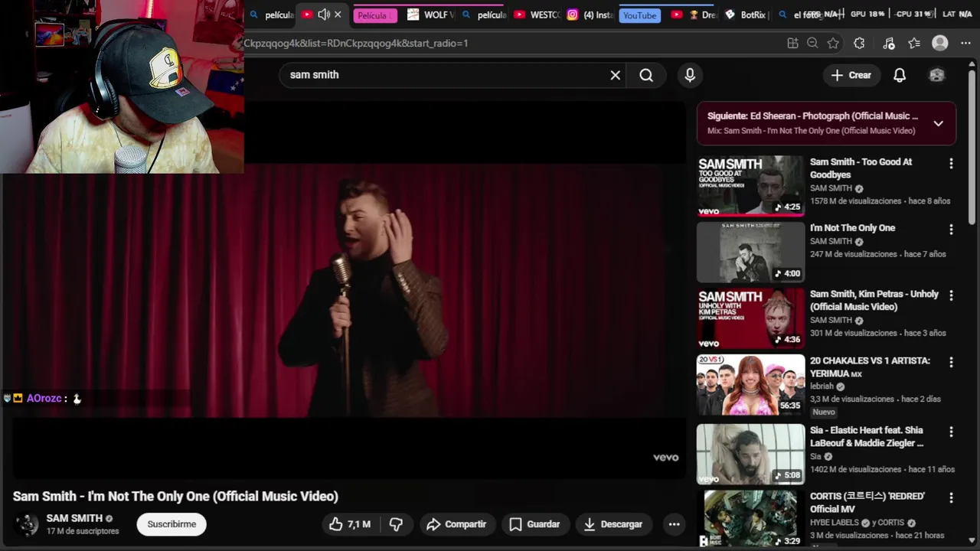Click the split screen icon in address bar
Viewport: 980px width, 551px height.
[x=792, y=44]
